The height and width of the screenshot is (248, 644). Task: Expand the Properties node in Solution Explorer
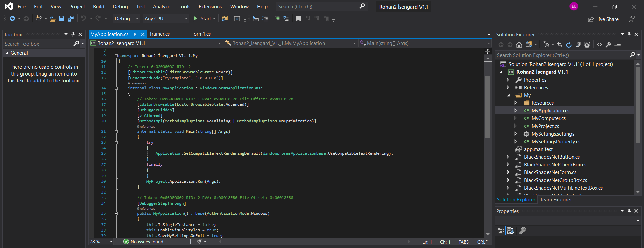pyautogui.click(x=508, y=80)
